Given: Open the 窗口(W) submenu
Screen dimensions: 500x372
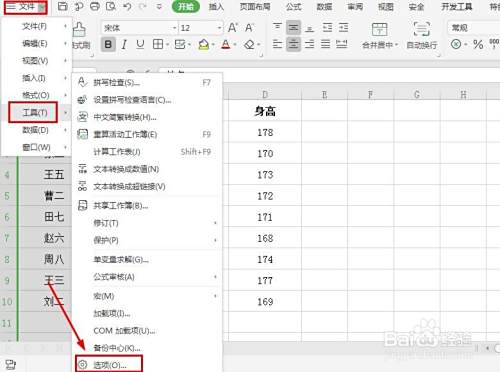Looking at the screenshot, I should point(37,147).
